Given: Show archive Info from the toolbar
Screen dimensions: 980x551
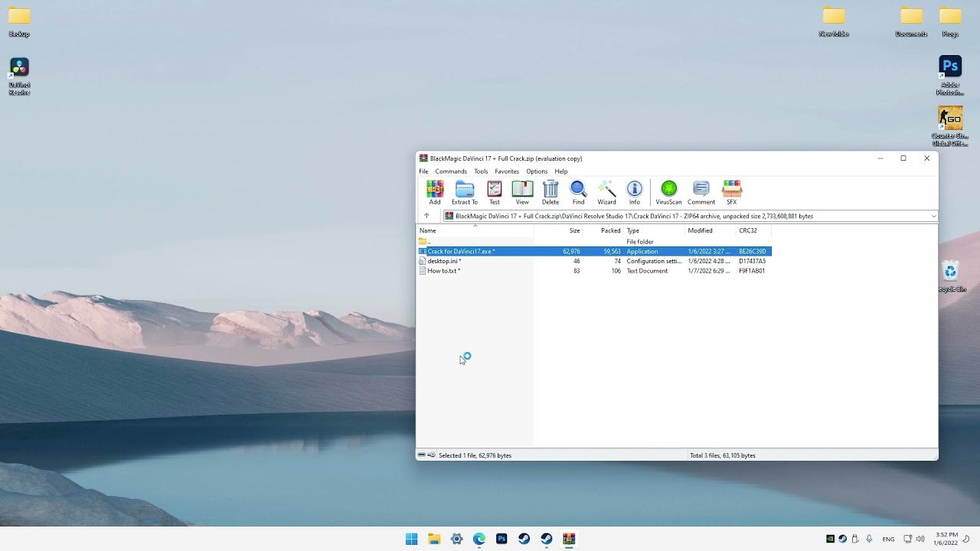Looking at the screenshot, I should pos(635,193).
